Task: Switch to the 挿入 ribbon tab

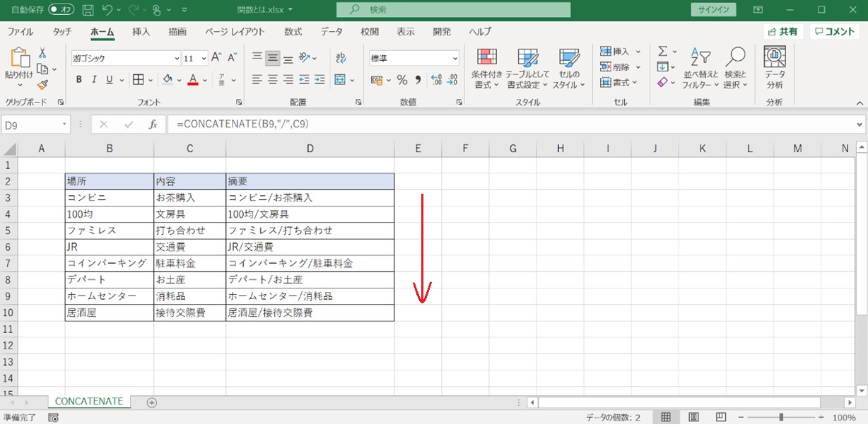Action: click(x=141, y=32)
